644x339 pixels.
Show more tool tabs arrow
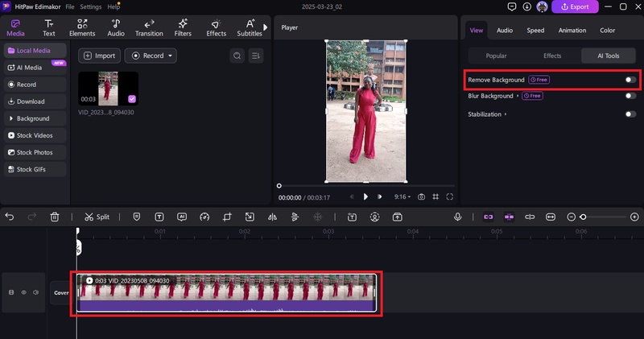(x=266, y=27)
